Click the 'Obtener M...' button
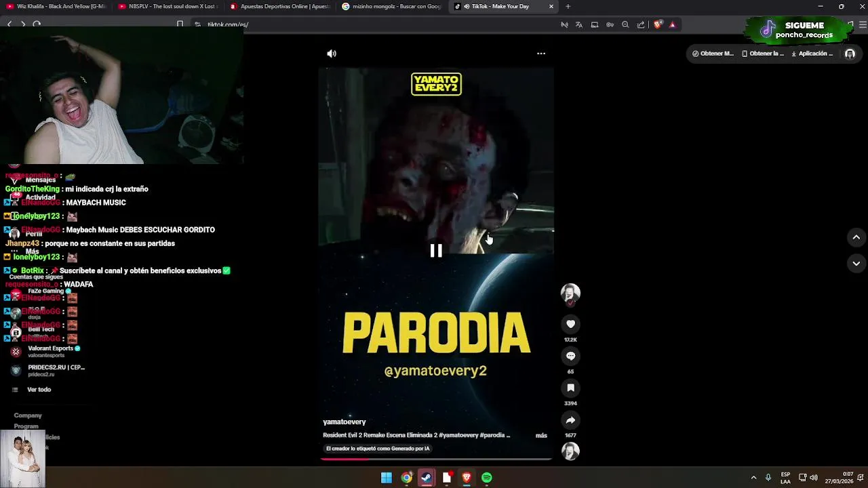Screen dimensions: 868x488 click(713, 54)
